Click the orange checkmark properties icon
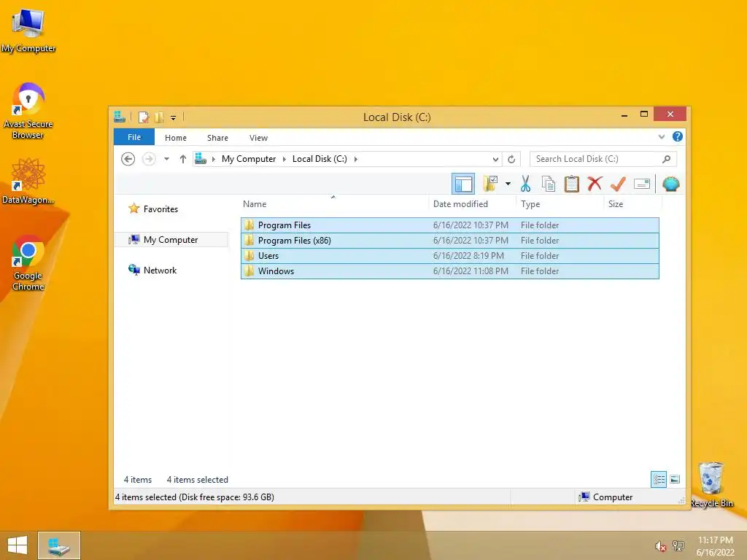Viewport: 747px width, 560px height. 618,184
